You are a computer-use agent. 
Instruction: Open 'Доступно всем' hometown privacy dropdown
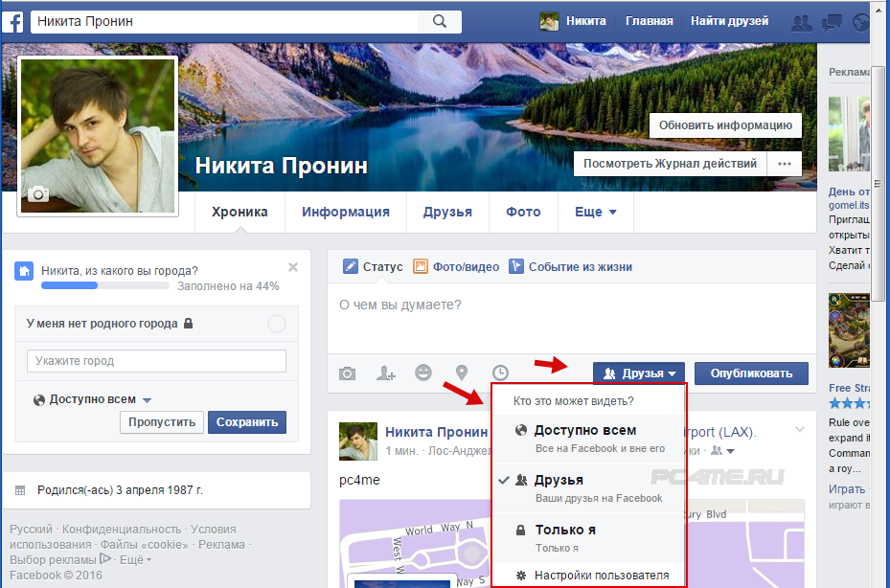click(93, 399)
